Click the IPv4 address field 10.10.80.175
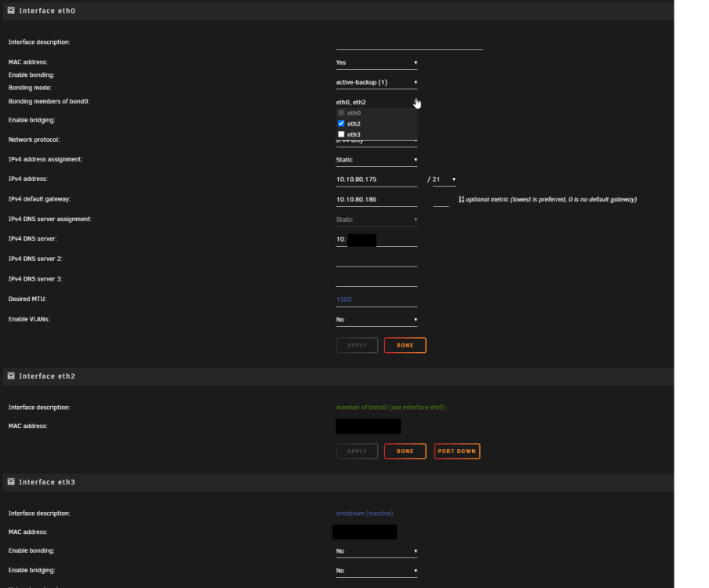709x588 pixels. (x=376, y=180)
